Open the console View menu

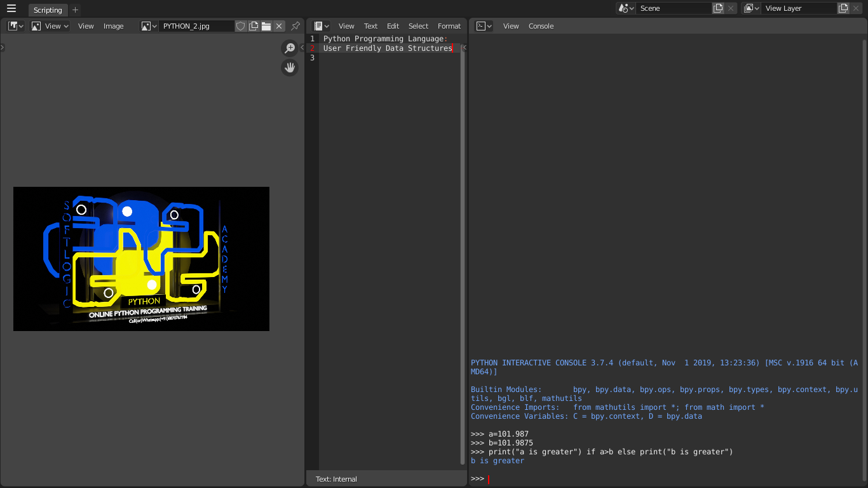click(511, 26)
